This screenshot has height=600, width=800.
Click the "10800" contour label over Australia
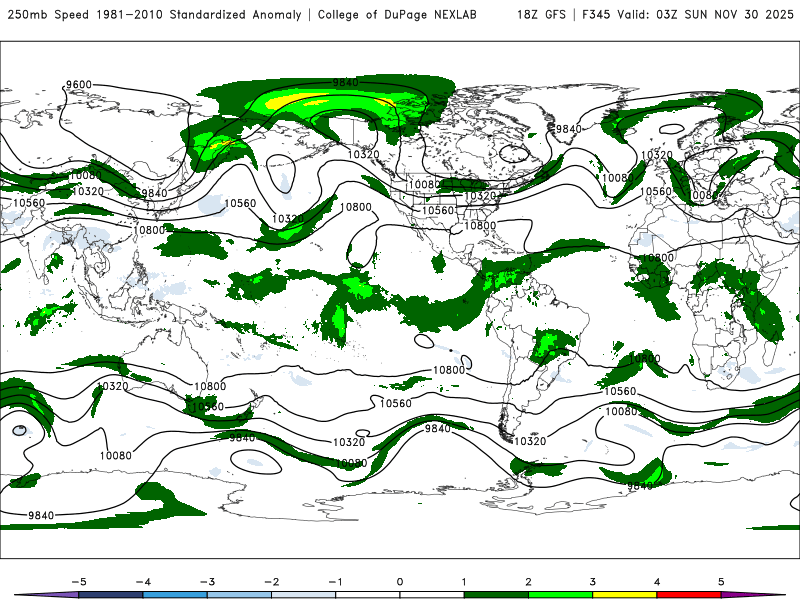[x=210, y=386]
